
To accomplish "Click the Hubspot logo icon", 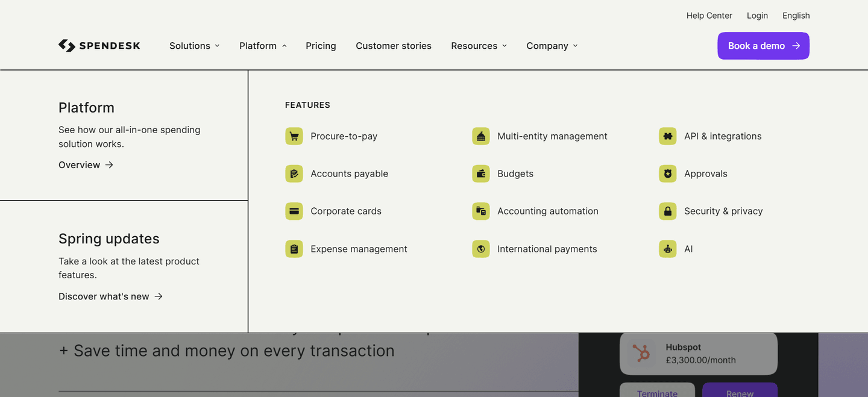I will (x=641, y=353).
